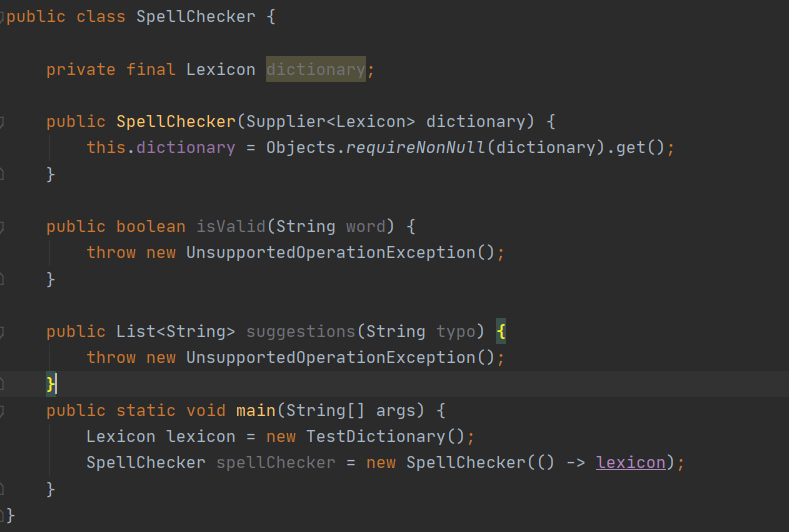This screenshot has height=532, width=789.
Task: Click the 'throw' keyword inside isValid
Action: tap(111, 253)
